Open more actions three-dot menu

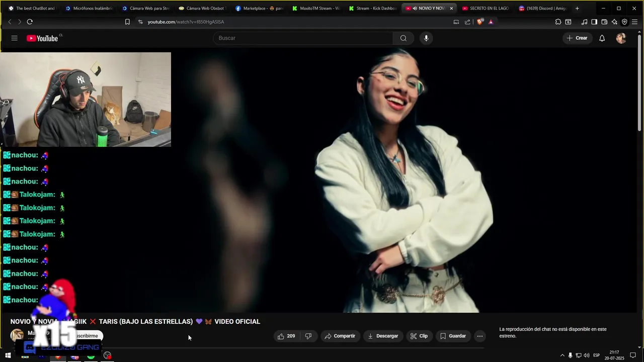(480, 336)
